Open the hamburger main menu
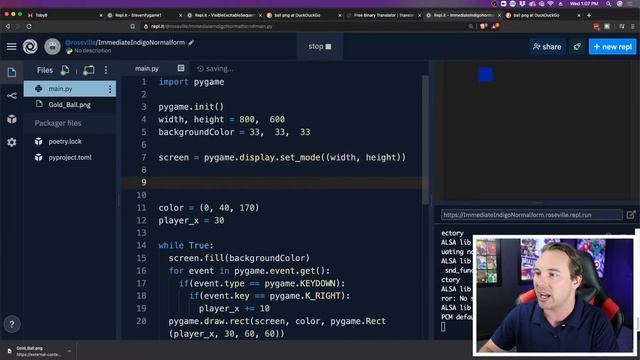This screenshot has width=640, height=360. click(x=11, y=47)
